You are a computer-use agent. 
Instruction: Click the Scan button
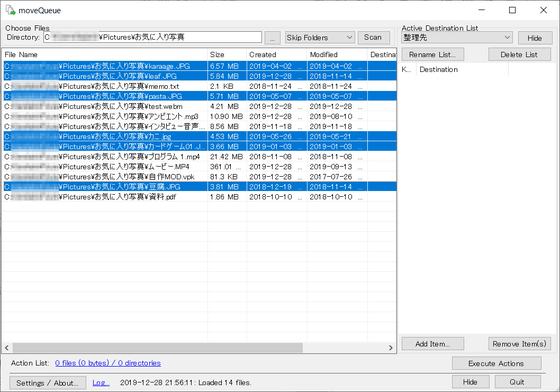[373, 37]
